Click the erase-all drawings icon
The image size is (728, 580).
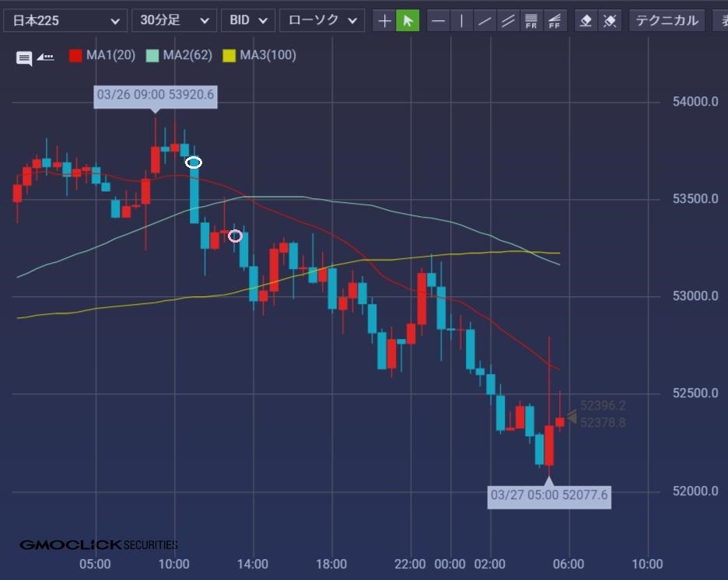[611, 21]
